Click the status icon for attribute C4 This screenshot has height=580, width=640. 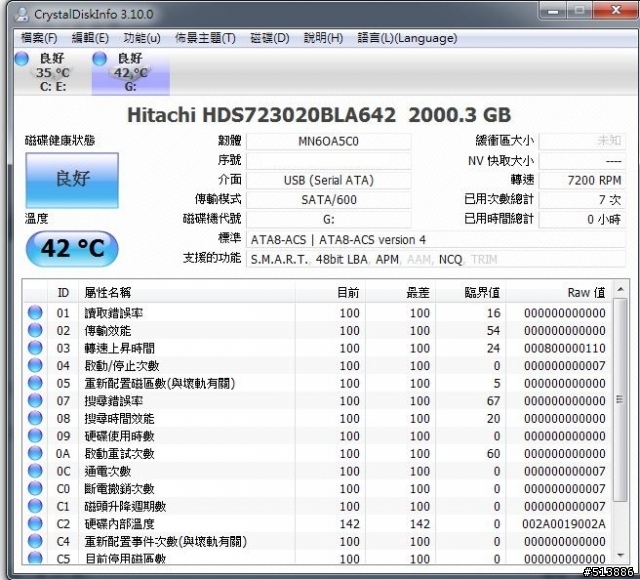pyautogui.click(x=35, y=541)
